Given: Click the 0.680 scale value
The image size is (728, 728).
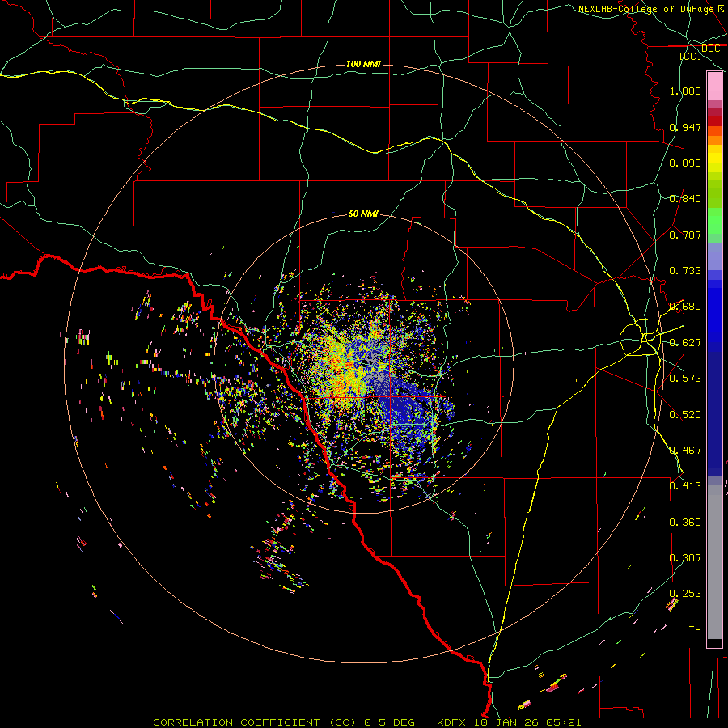Looking at the screenshot, I should pos(685,307).
